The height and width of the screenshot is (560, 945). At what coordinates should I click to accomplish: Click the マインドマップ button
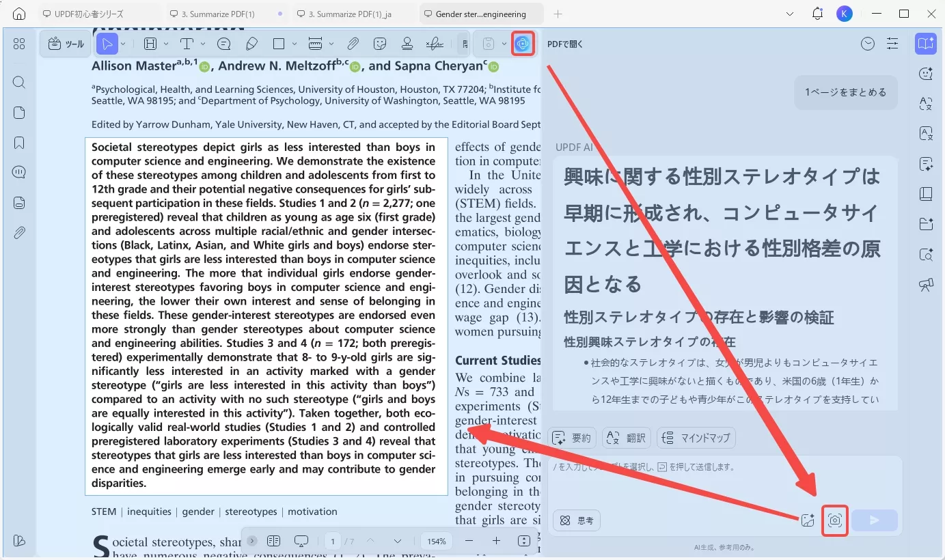pyautogui.click(x=696, y=437)
